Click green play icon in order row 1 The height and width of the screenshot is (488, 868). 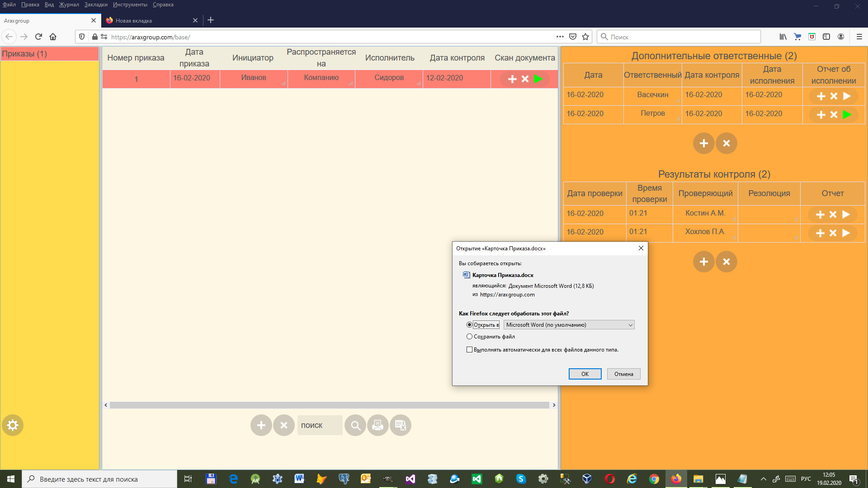click(538, 79)
